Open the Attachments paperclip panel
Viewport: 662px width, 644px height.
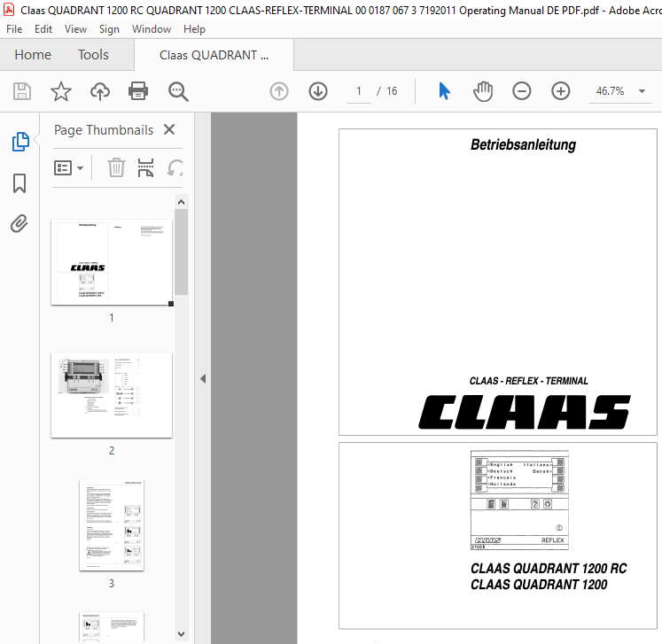pos(19,223)
